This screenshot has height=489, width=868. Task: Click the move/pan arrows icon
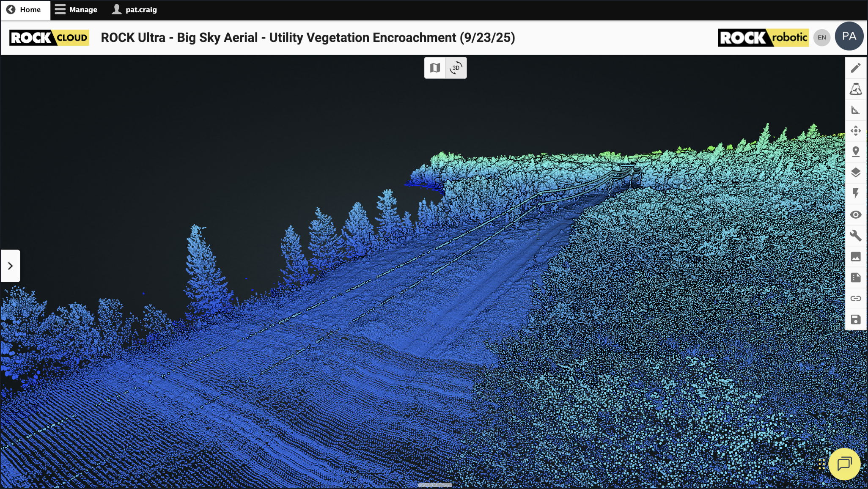point(855,131)
